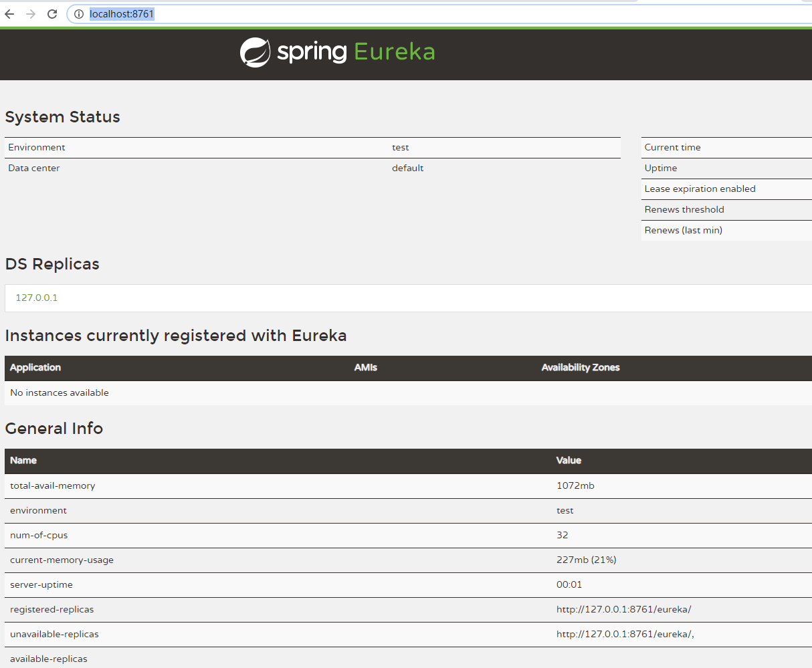This screenshot has width=812, height=668.
Task: Click the current-memory-usage row name
Action: click(62, 560)
